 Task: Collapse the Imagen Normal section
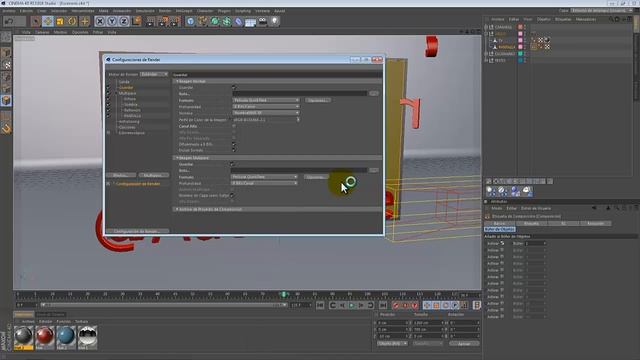(x=177, y=81)
